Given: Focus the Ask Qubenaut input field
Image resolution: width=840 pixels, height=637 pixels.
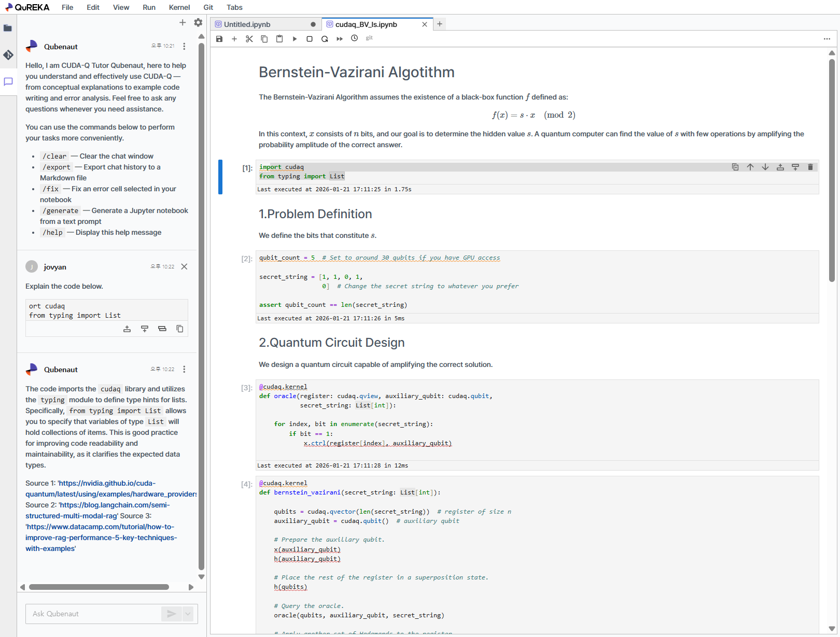Looking at the screenshot, I should (x=93, y=614).
